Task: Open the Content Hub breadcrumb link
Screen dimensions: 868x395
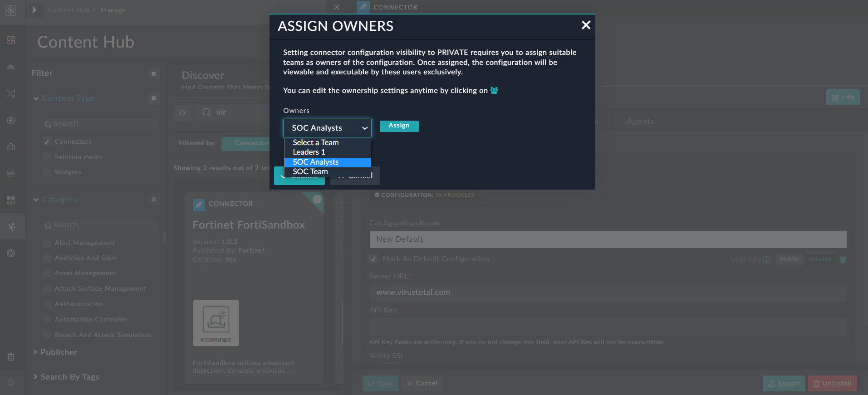Action: pyautogui.click(x=69, y=10)
